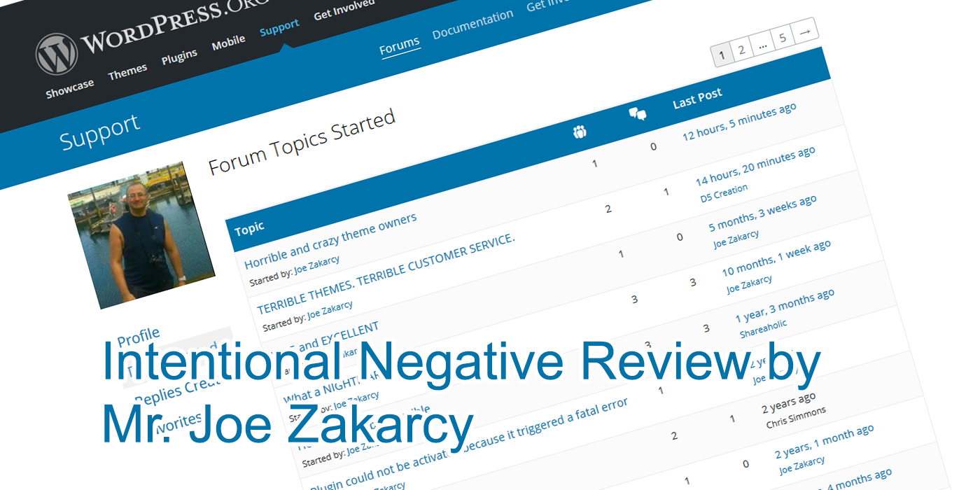Click the 'Topic' column header
Screen dimensions: 980x490
point(250,228)
